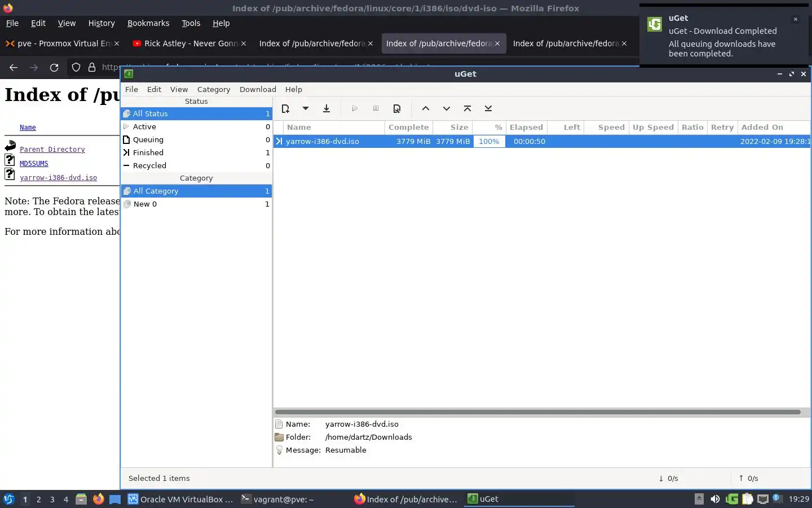Click the start (runnable) toolbar icon
Screen dimensions: 812x508
[355, 108]
